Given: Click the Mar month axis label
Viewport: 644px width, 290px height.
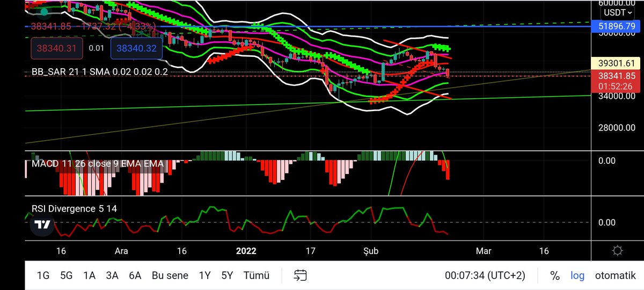Looking at the screenshot, I should [x=484, y=251].
